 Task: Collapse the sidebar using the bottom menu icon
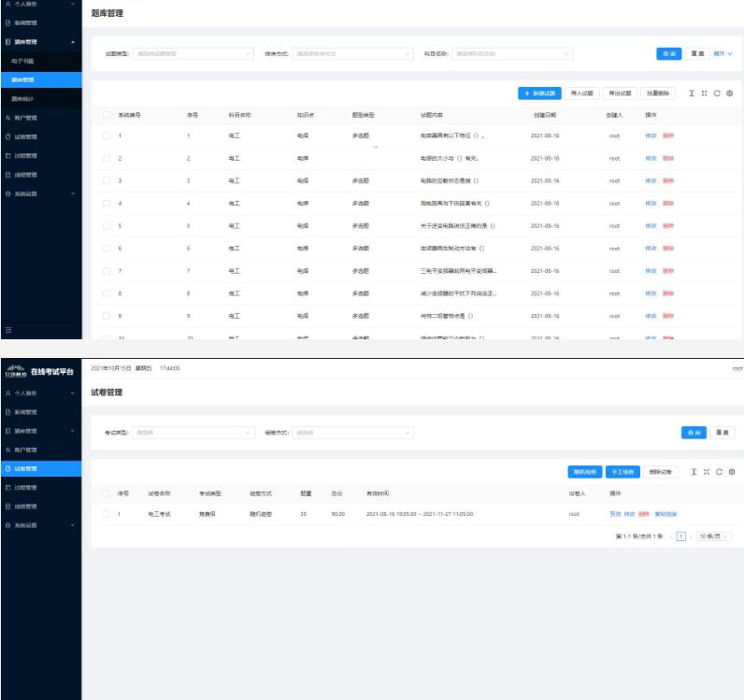click(8, 329)
